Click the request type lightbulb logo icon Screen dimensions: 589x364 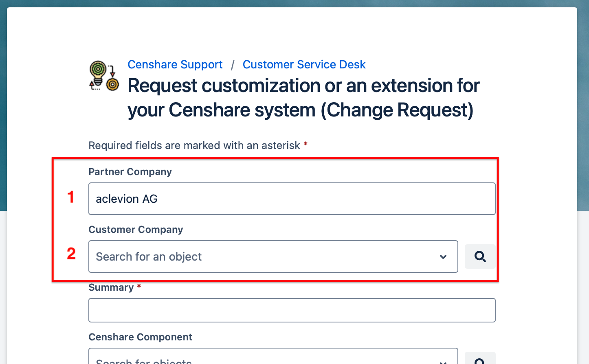[103, 75]
